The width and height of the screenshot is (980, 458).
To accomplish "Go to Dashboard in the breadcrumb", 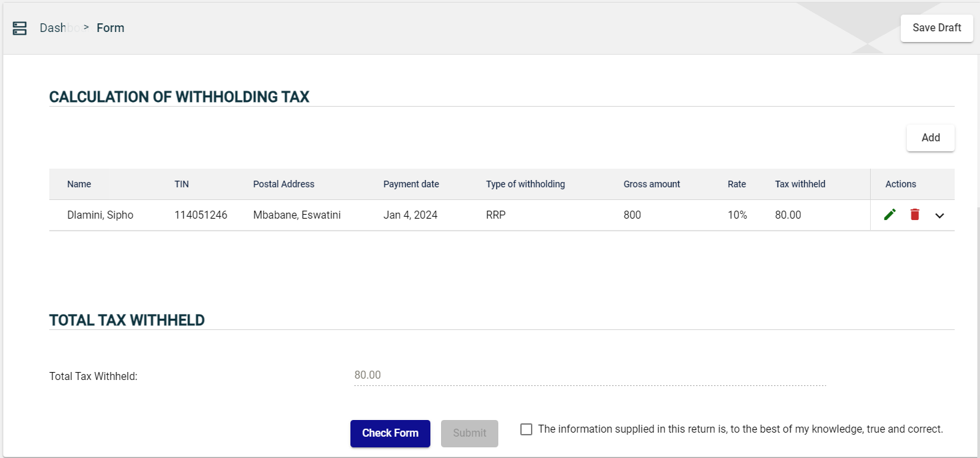I will [59, 28].
